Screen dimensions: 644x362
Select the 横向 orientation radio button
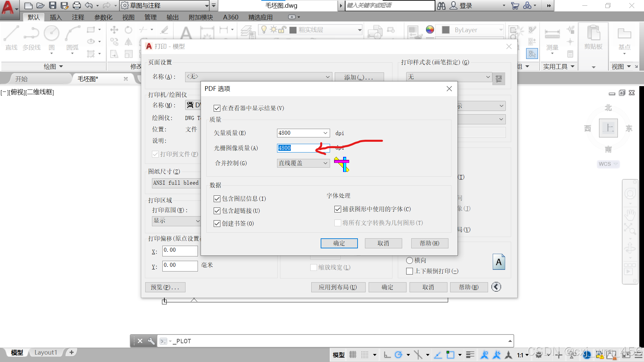coord(409,260)
